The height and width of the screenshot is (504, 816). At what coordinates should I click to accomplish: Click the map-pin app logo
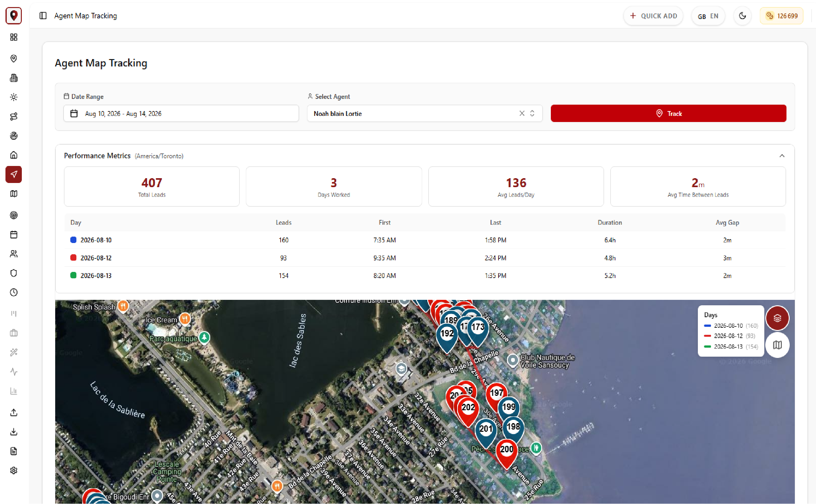coord(14,16)
